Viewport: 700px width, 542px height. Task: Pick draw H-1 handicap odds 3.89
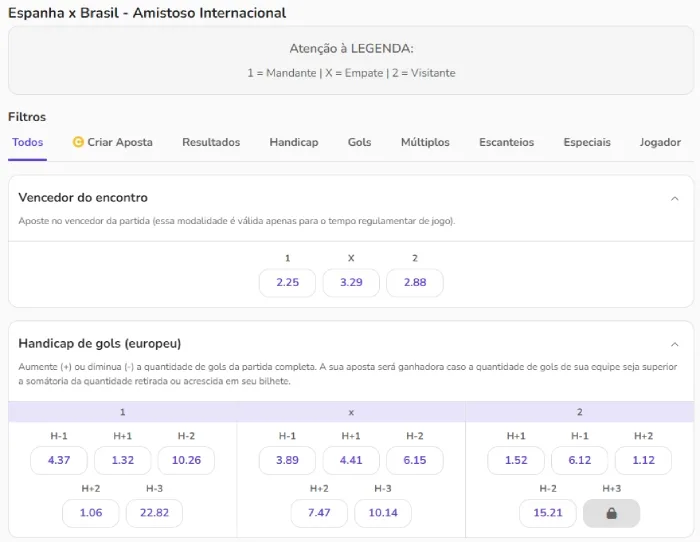pos(288,460)
